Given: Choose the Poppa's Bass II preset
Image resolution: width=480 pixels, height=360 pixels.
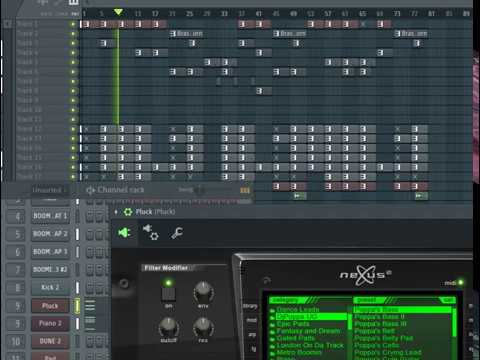Looking at the screenshot, I should click(379, 317).
